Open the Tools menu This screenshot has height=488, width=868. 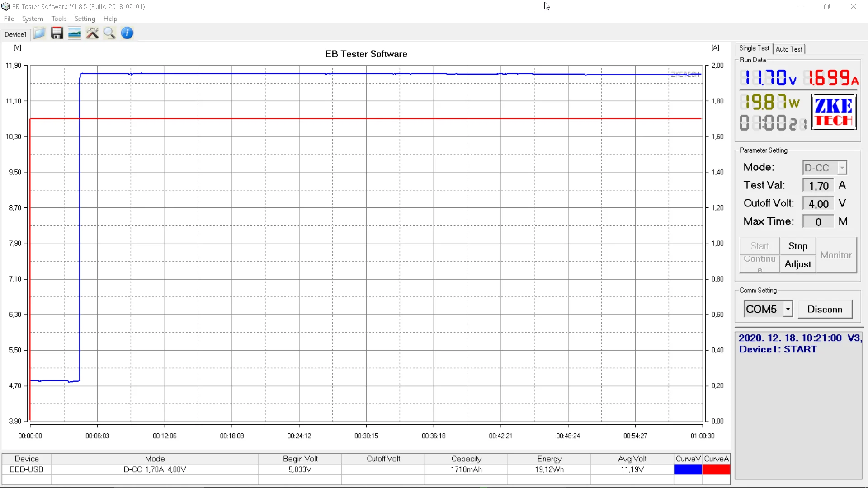tap(59, 19)
